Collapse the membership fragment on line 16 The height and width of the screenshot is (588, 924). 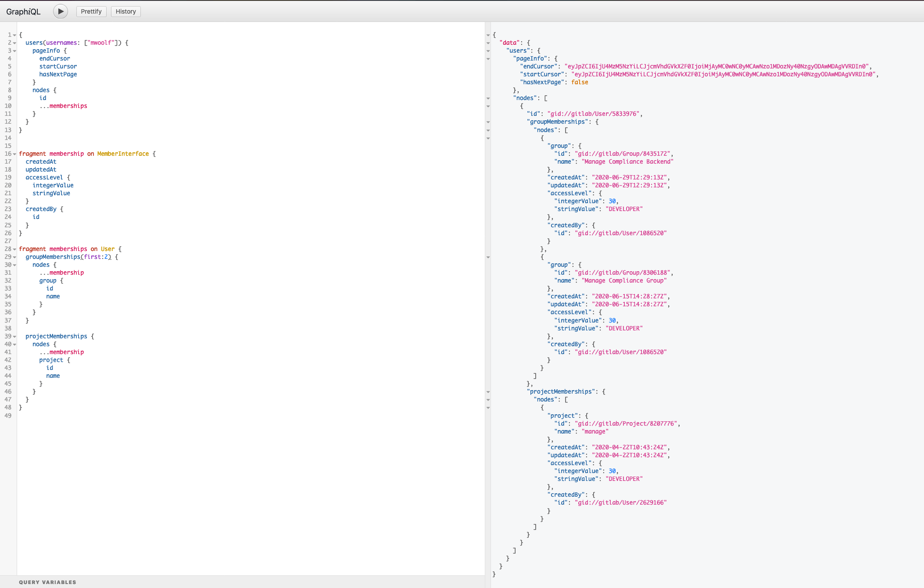coord(14,154)
